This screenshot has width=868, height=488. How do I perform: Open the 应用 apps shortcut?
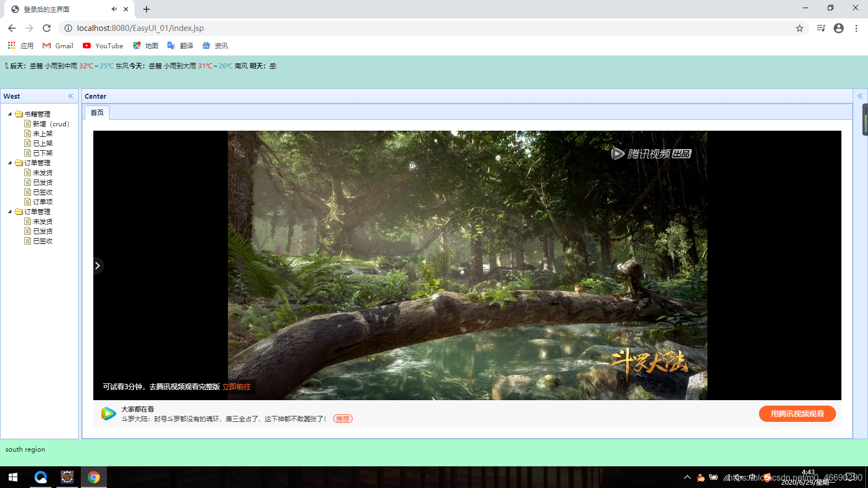[x=21, y=46]
